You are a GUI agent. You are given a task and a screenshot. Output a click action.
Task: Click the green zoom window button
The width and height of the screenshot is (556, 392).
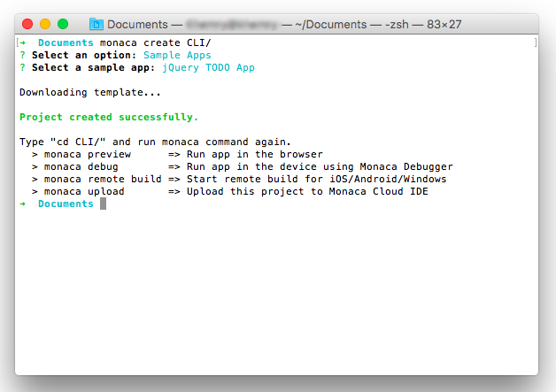pyautogui.click(x=63, y=24)
